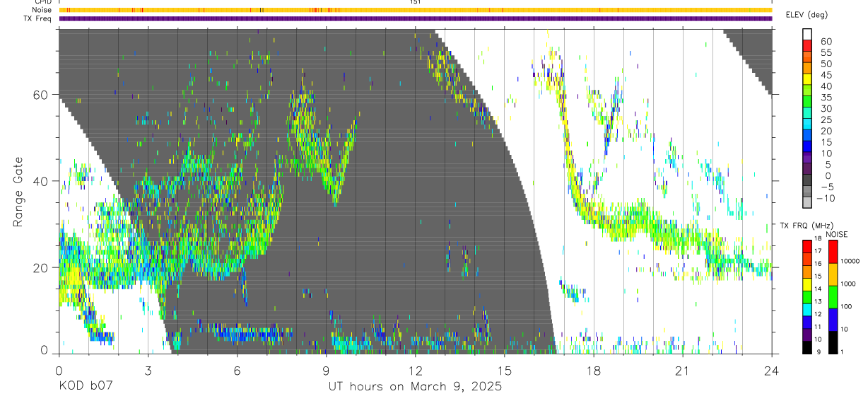Click the 'TX Freq' row label at top left
Viewport: 868px width, 401px height.
click(38, 18)
